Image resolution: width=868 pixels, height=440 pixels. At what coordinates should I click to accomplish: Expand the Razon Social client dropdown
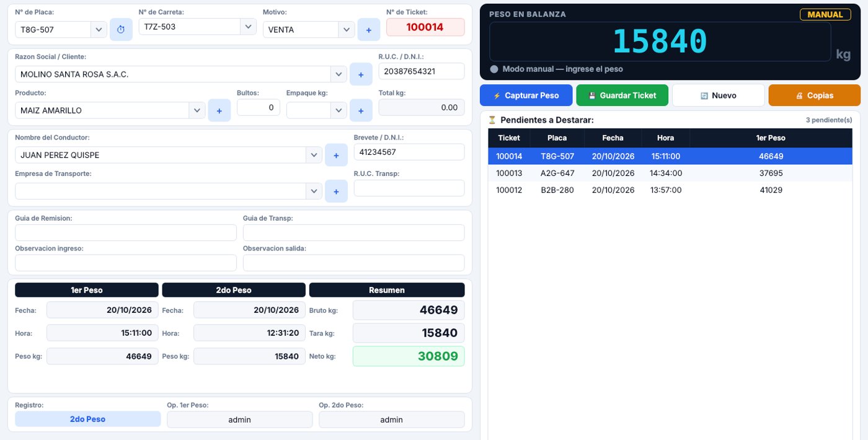point(339,74)
